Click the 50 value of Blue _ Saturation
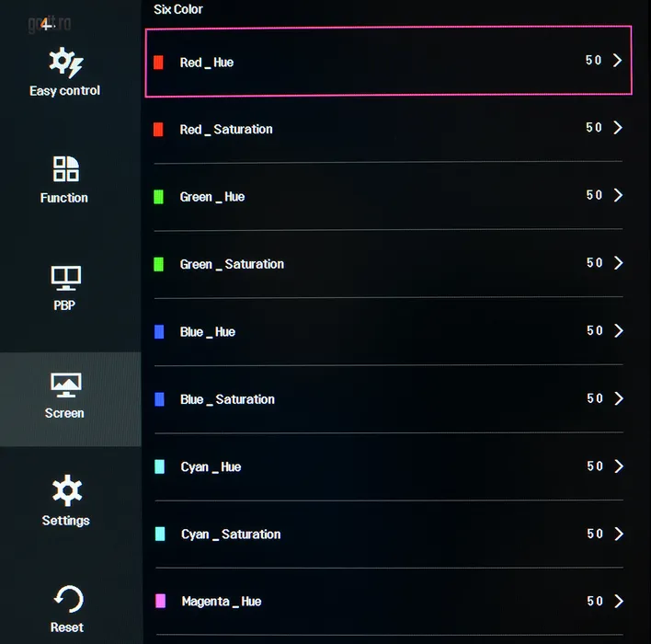 [x=594, y=398]
